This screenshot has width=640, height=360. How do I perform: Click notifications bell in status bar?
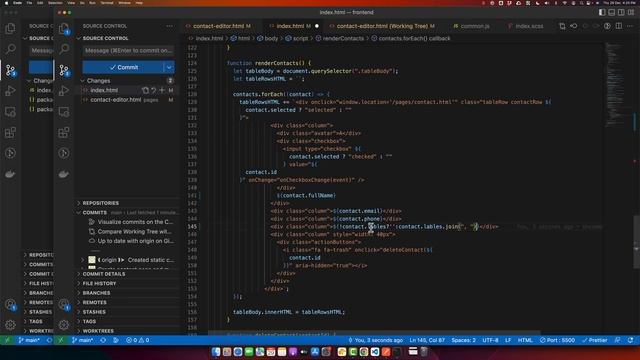(631, 340)
